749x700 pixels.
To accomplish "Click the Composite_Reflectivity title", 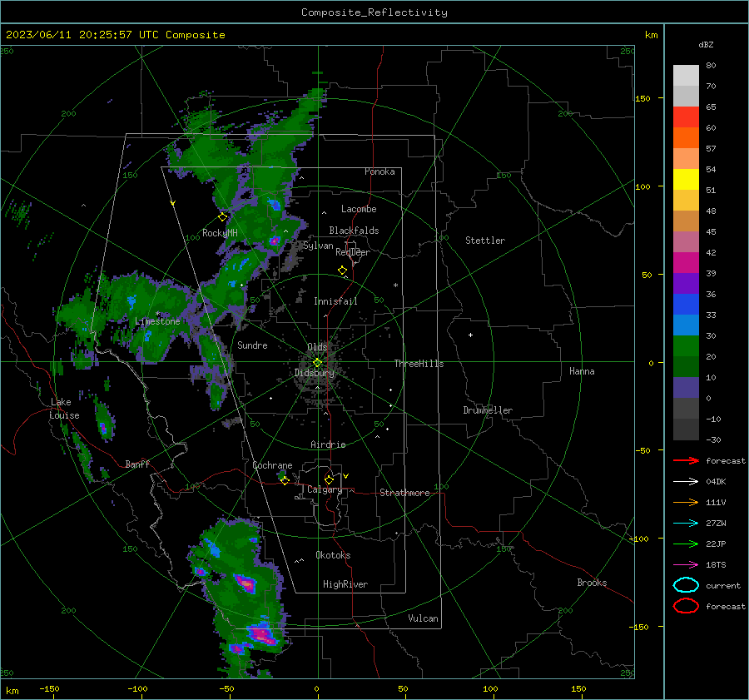I will tap(374, 12).
